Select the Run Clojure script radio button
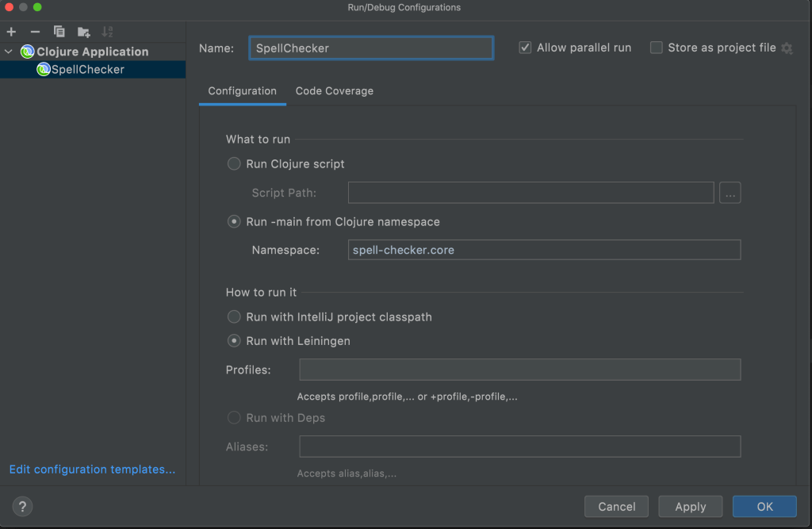812x529 pixels. [x=234, y=164]
